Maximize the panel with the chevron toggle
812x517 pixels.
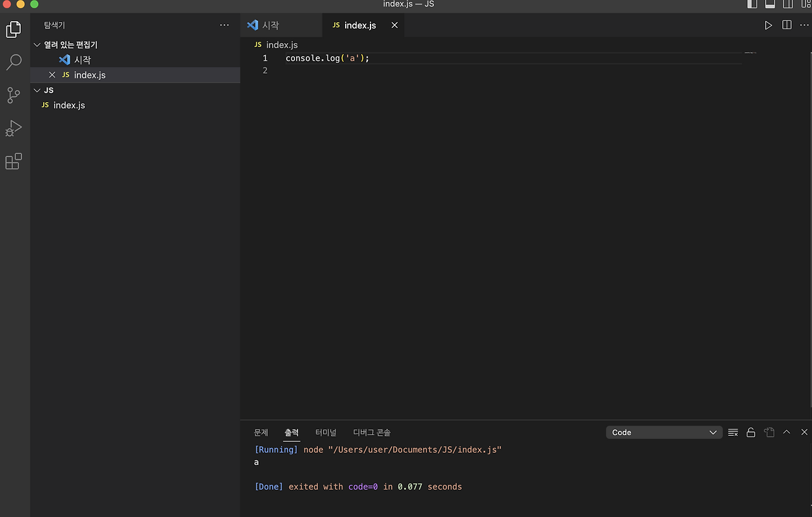(x=787, y=432)
